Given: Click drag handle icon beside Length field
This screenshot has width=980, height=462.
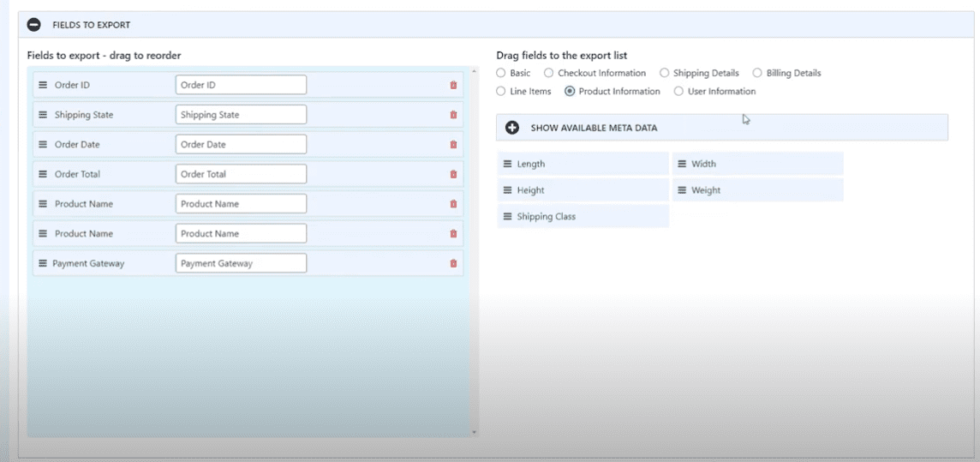Looking at the screenshot, I should (x=507, y=164).
